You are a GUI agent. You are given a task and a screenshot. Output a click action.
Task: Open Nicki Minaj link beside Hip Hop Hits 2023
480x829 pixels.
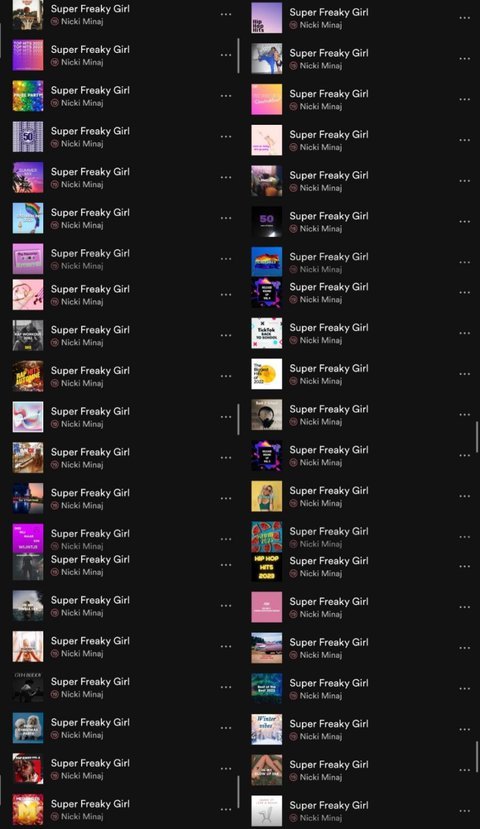click(320, 574)
